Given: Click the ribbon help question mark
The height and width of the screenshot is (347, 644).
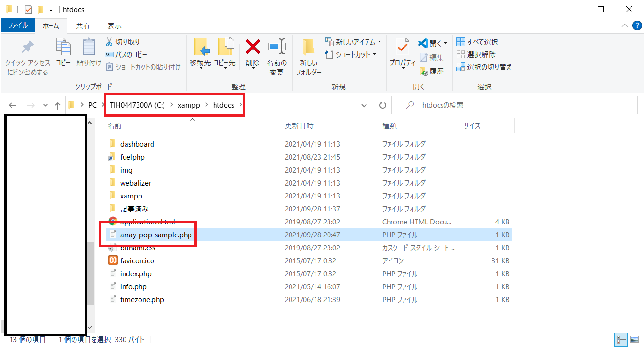Looking at the screenshot, I should pos(636,25).
